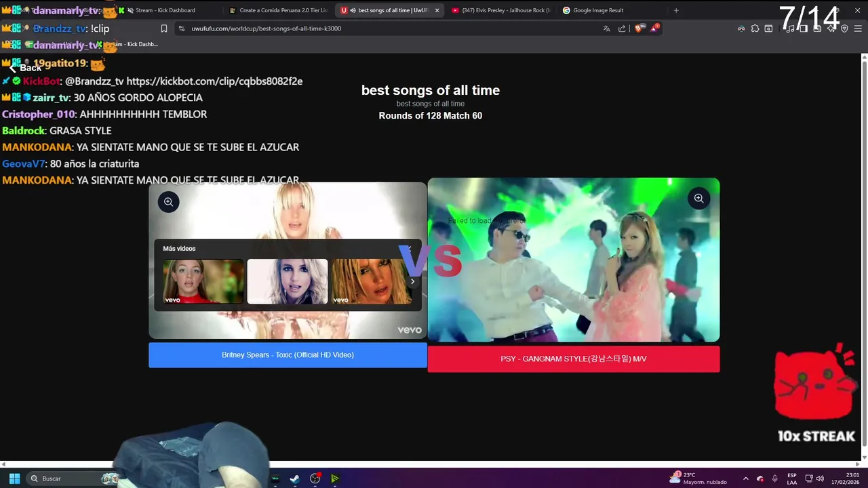This screenshot has height=488, width=868.
Task: Open the browser main menu
Action: [x=858, y=28]
